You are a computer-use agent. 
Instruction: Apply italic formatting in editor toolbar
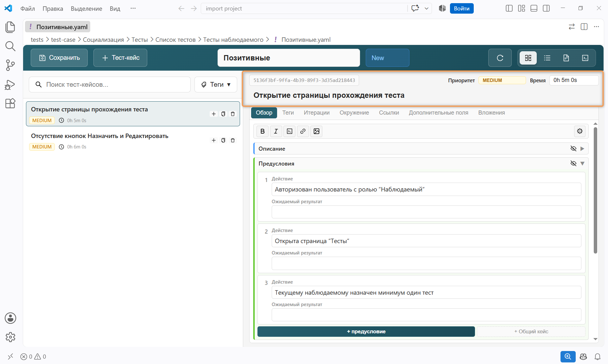point(276,131)
